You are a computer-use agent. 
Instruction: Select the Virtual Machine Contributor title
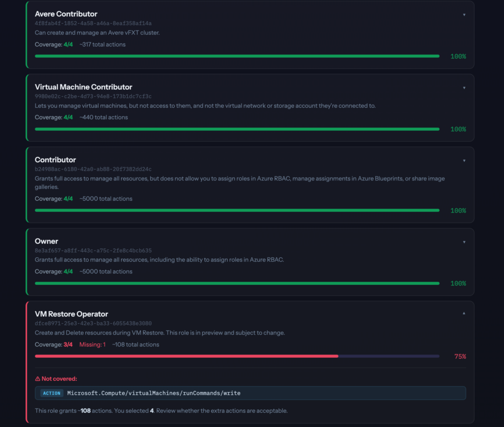(x=83, y=87)
